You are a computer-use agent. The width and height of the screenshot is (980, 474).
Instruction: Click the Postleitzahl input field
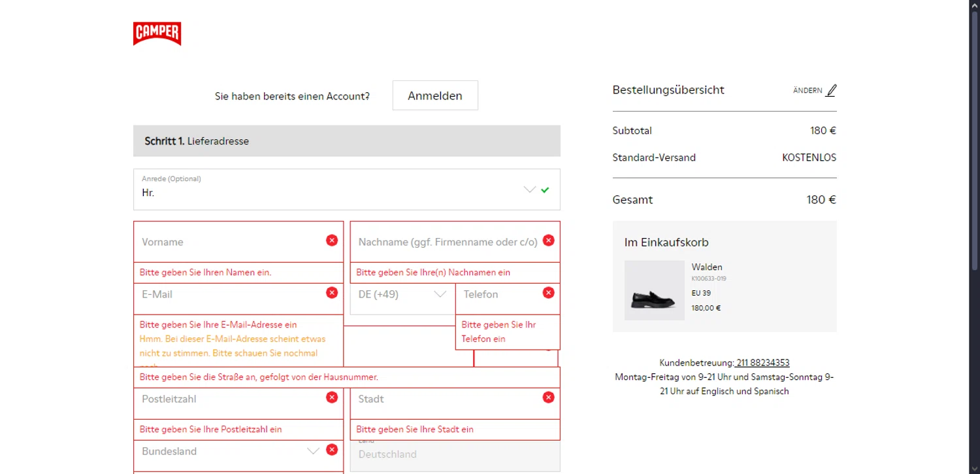[229, 399]
